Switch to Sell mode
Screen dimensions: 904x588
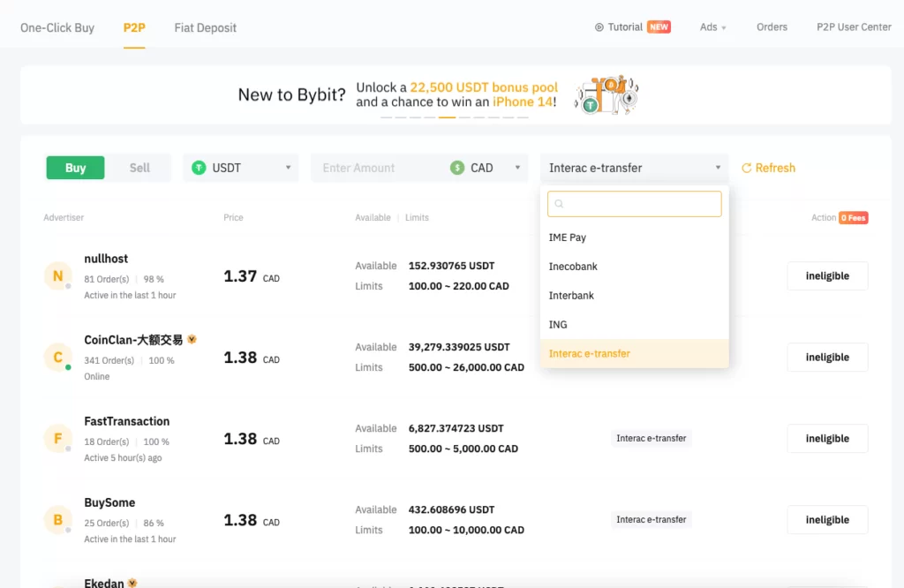point(139,168)
